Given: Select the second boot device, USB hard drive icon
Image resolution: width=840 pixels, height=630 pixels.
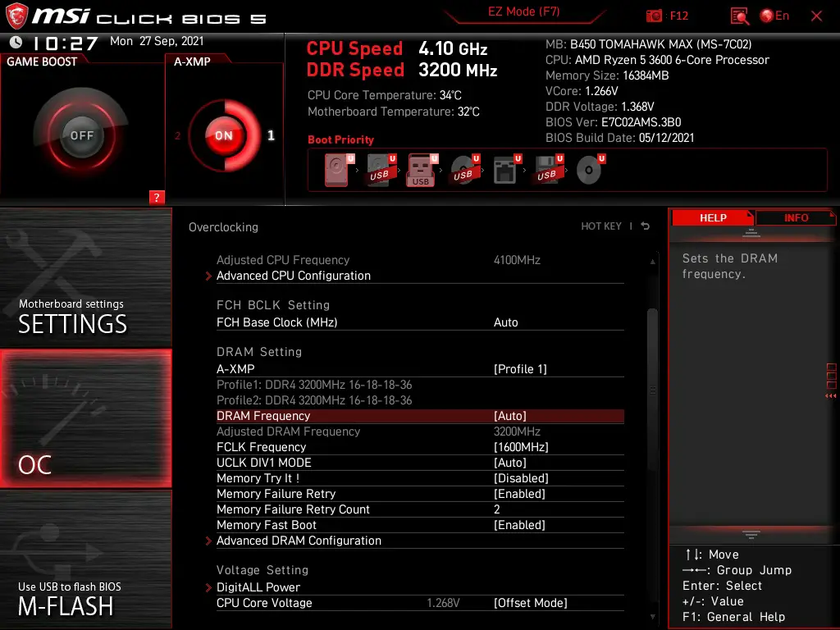Looking at the screenshot, I should [381, 171].
